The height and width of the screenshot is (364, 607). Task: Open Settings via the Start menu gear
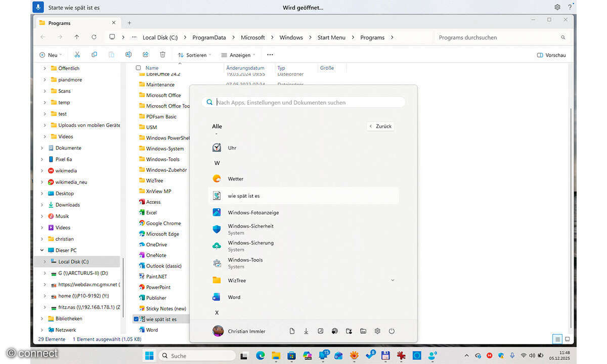377,331
